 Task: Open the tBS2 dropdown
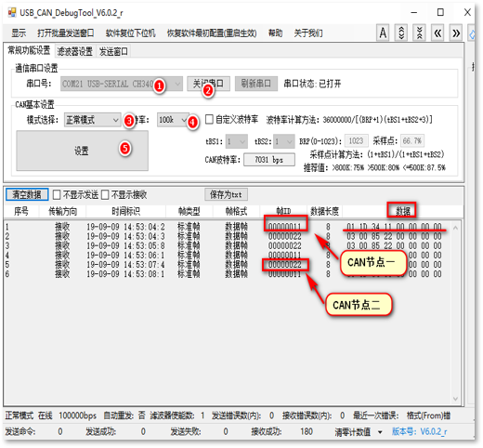coord(284,141)
